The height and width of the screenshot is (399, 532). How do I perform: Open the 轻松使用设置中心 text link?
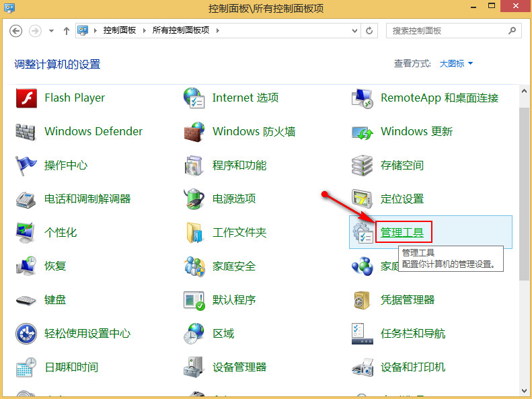[x=87, y=333]
